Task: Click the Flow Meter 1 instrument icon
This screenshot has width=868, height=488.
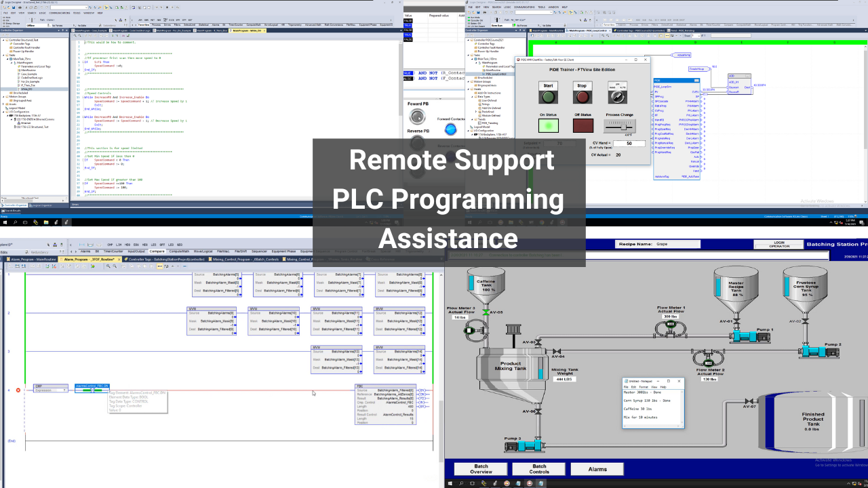Action: 670,329
